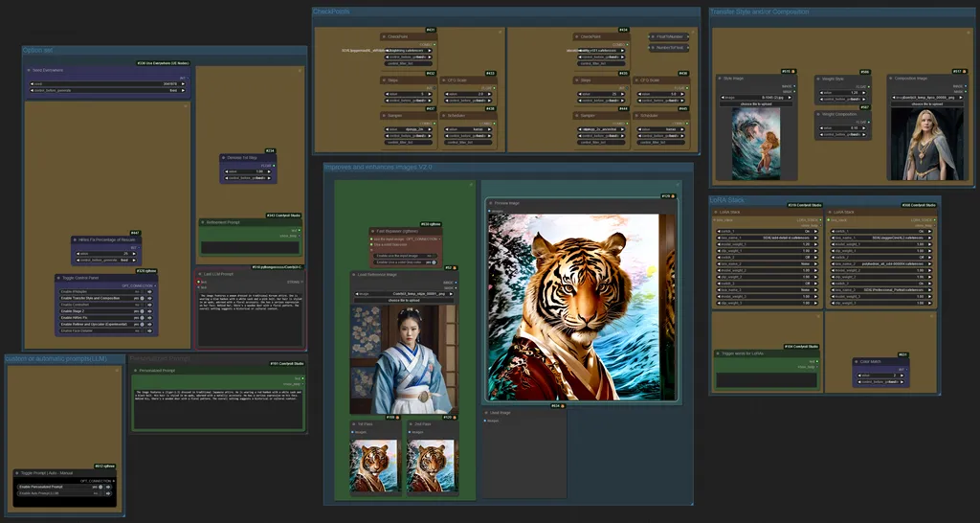Open Style Image file name combo
This screenshot has width=980, height=523.
(756, 98)
